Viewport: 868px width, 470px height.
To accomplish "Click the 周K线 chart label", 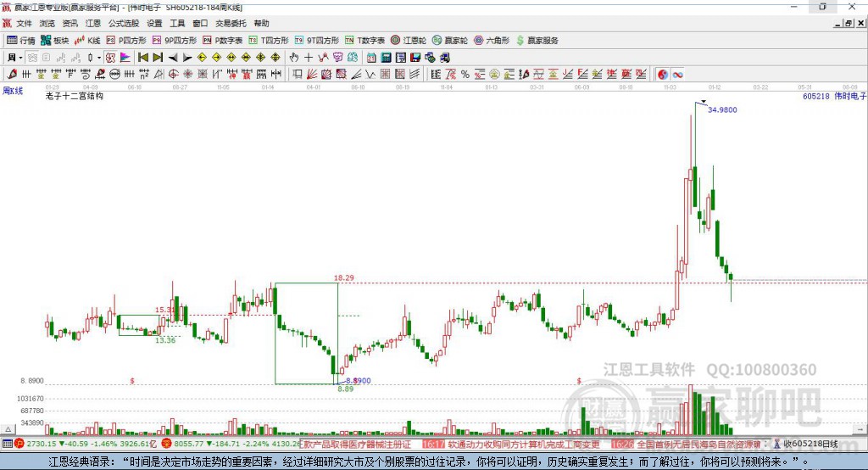I will coord(13,91).
